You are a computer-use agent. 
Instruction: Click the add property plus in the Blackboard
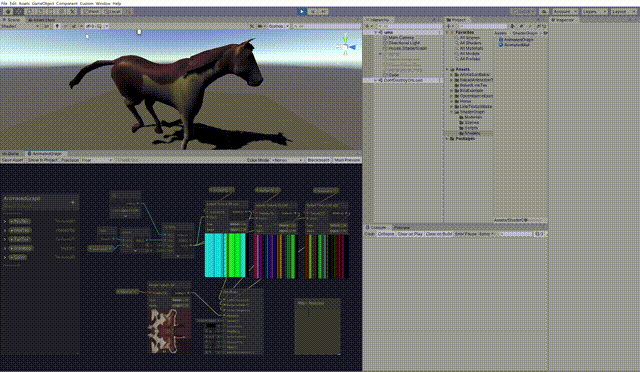[73, 203]
